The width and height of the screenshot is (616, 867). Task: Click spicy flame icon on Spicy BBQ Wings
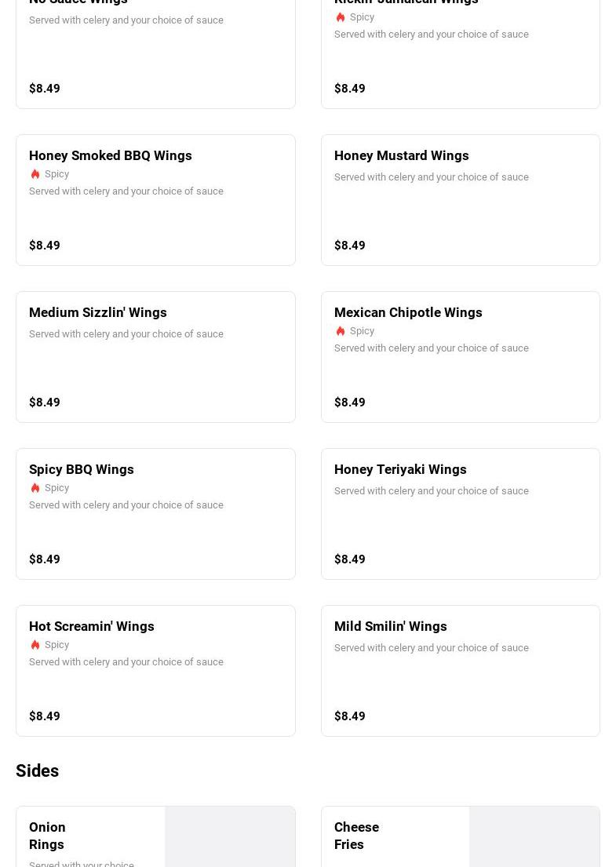click(35, 488)
